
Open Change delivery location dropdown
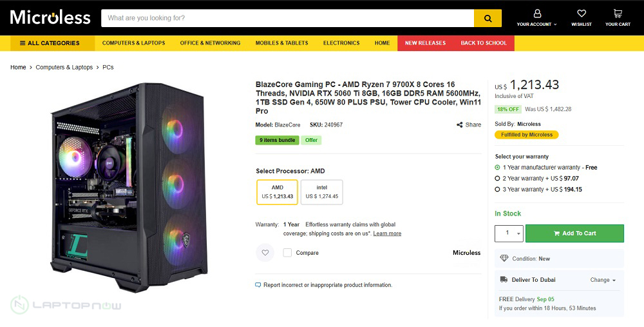[603, 280]
